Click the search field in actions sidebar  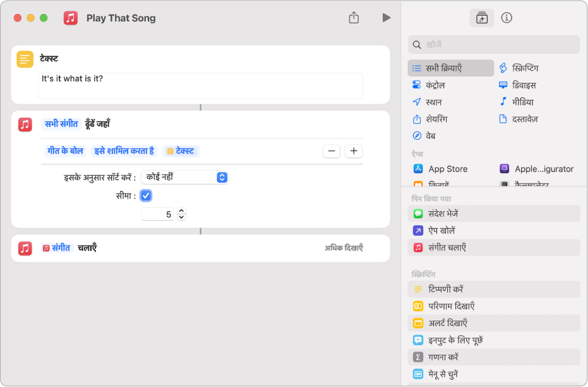click(494, 45)
